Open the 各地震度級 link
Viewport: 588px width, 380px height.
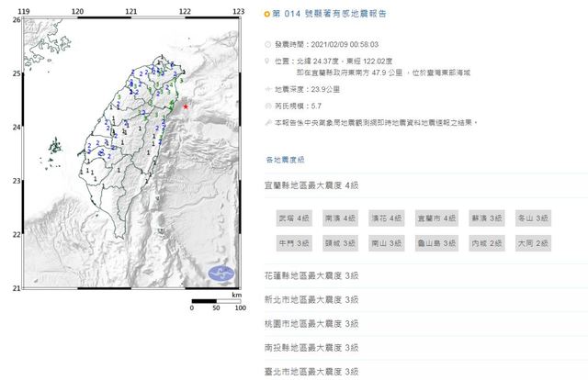coord(286,160)
